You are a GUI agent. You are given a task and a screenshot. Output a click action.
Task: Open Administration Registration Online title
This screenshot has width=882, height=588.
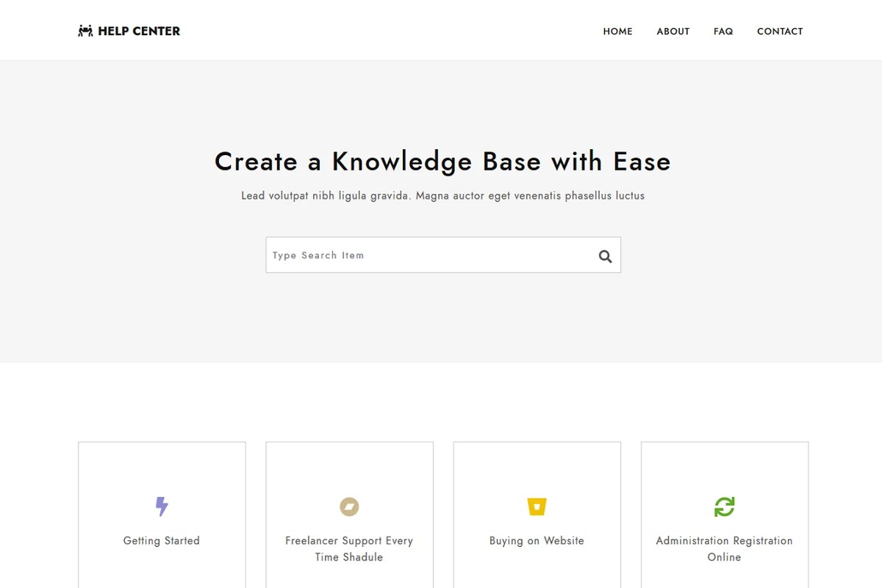point(724,549)
